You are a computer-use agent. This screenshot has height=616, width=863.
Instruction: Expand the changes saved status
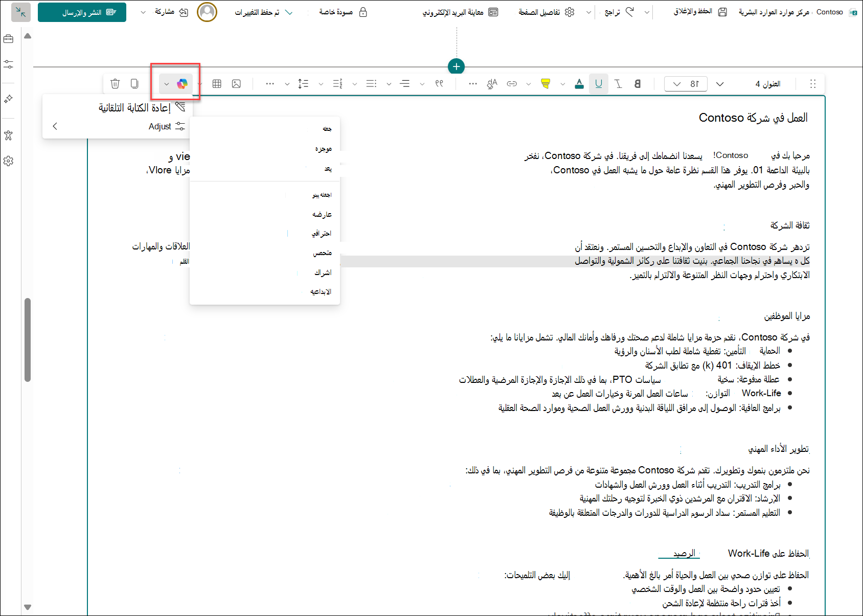point(264,12)
